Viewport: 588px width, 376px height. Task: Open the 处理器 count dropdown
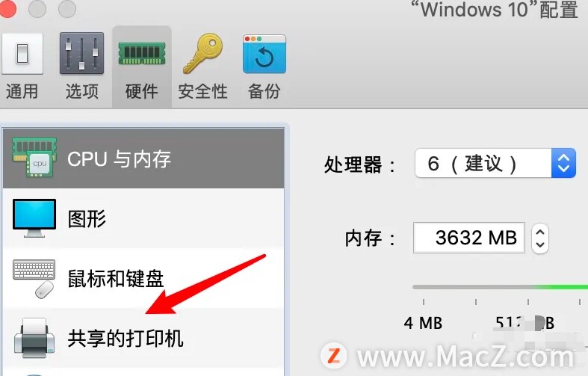coord(495,163)
